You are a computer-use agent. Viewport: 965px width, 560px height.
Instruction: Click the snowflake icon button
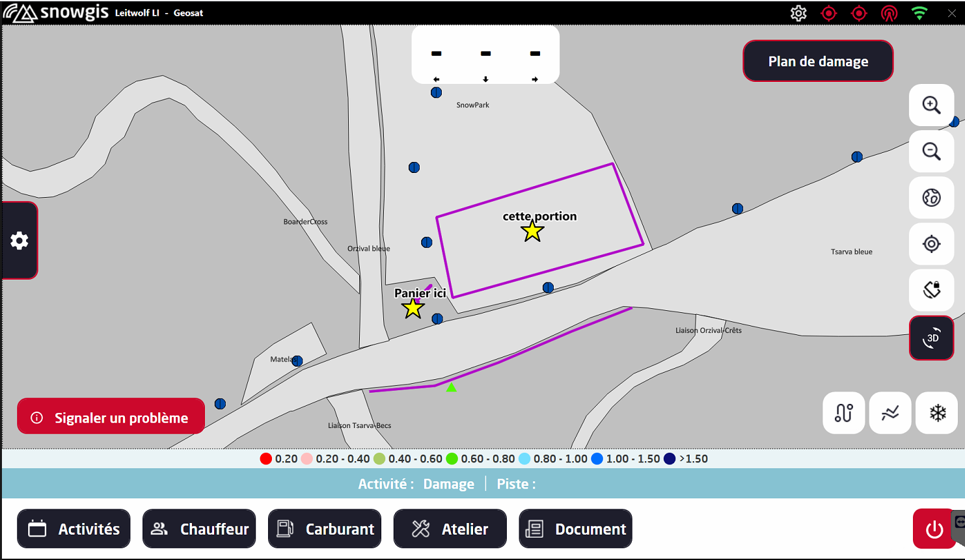937,413
